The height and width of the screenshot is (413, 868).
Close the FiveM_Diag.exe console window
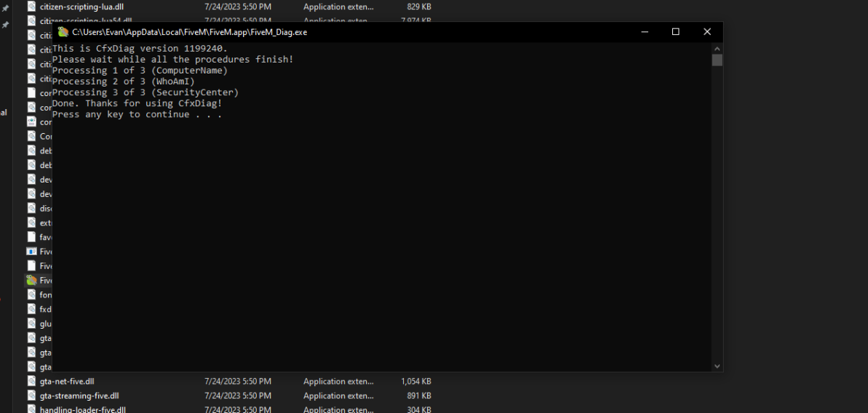(x=707, y=32)
